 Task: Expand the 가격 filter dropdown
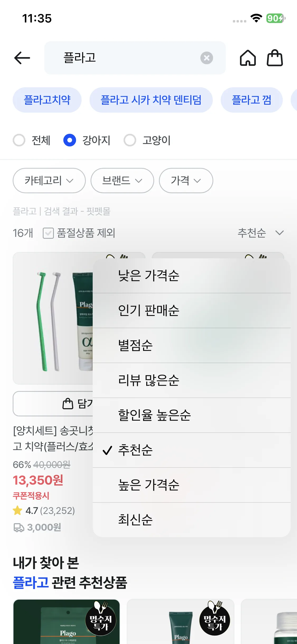[x=186, y=181]
